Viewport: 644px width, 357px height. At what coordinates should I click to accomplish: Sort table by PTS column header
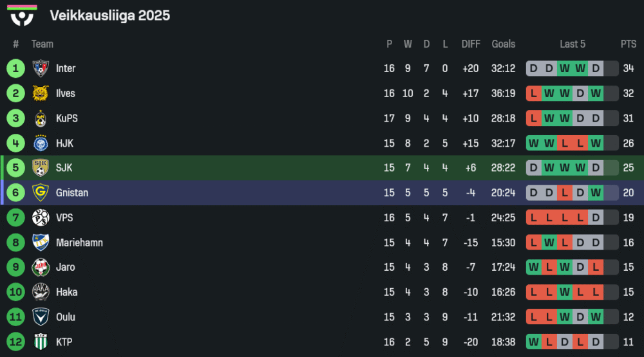[x=629, y=44]
